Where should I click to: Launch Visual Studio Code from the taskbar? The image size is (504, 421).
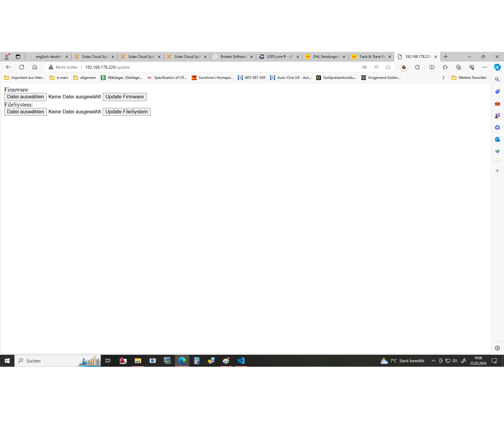[241, 361]
